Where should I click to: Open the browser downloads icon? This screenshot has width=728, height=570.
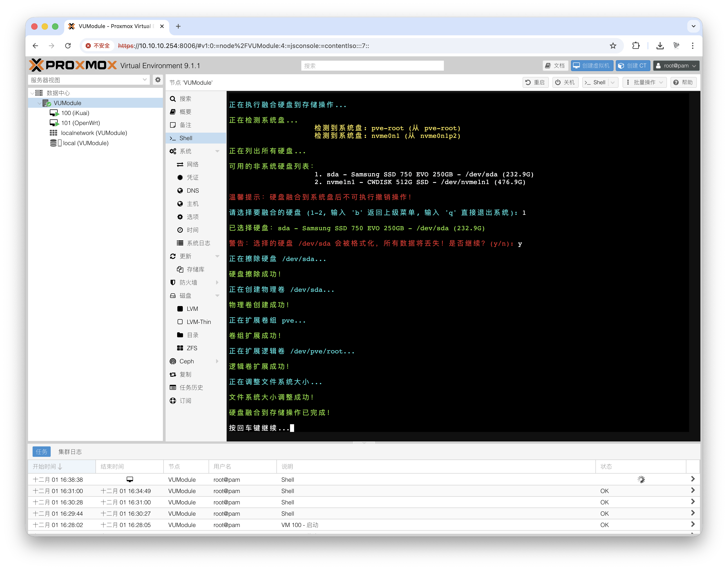coord(660,46)
